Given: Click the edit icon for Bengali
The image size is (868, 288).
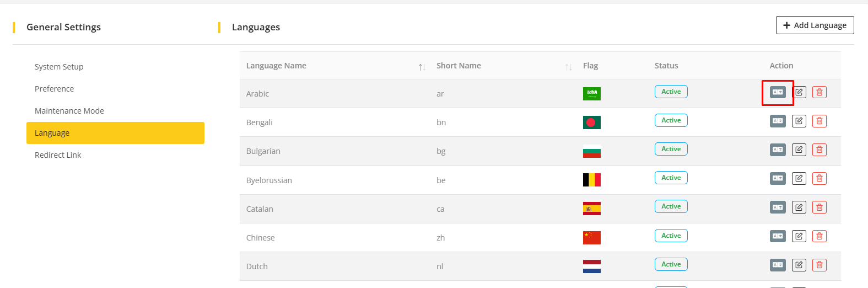Looking at the screenshot, I should [799, 121].
